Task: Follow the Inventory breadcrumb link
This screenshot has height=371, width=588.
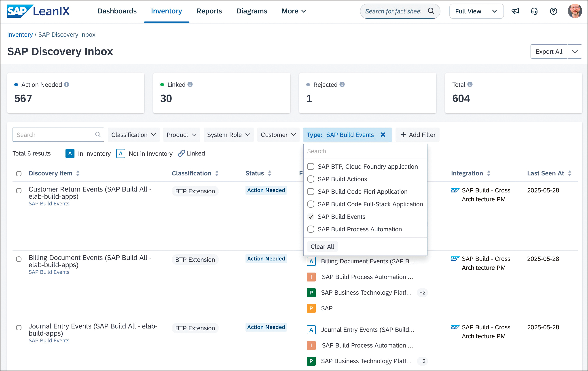Action: click(x=20, y=34)
